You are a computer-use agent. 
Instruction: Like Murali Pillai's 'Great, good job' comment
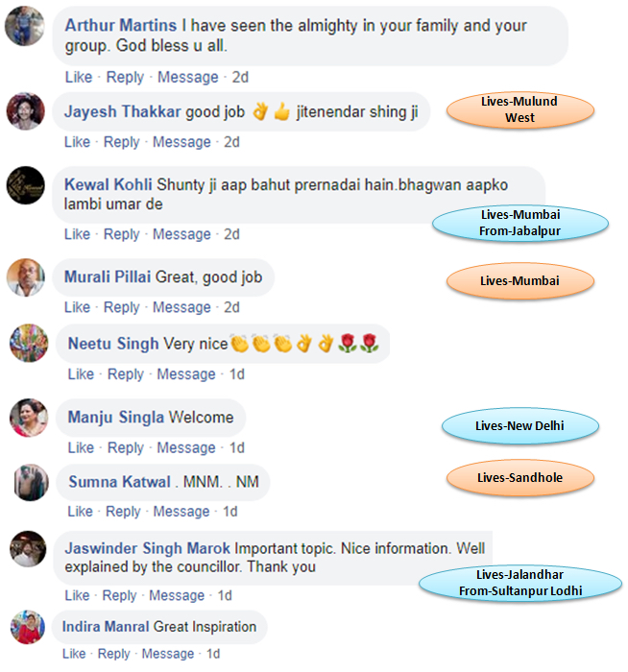click(77, 307)
